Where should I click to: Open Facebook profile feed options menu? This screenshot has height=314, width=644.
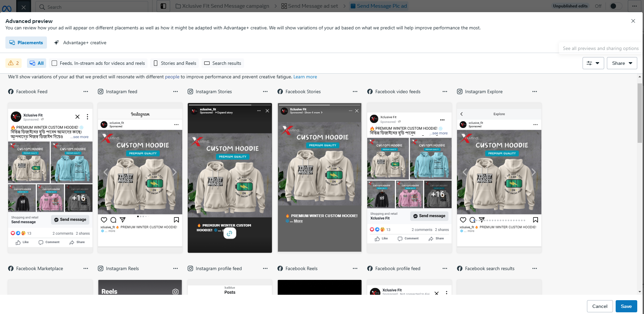tap(445, 268)
